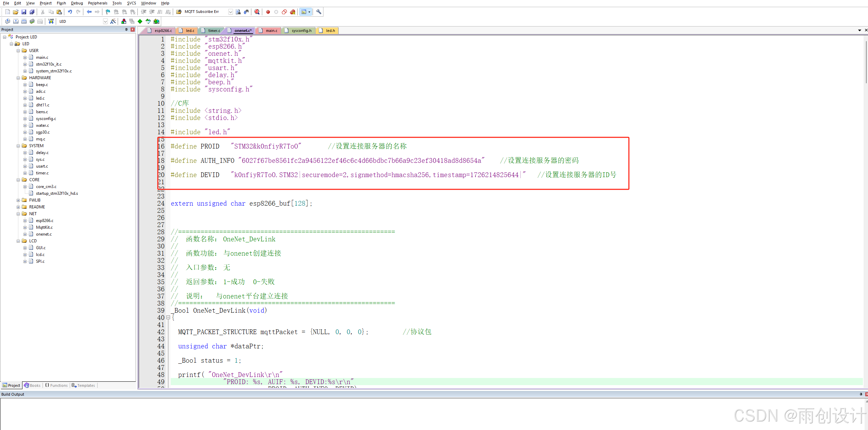Toggle the bookmark flag icon

108,12
